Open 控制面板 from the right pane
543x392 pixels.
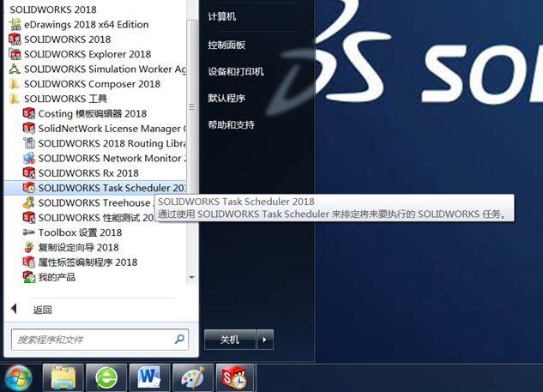[226, 45]
